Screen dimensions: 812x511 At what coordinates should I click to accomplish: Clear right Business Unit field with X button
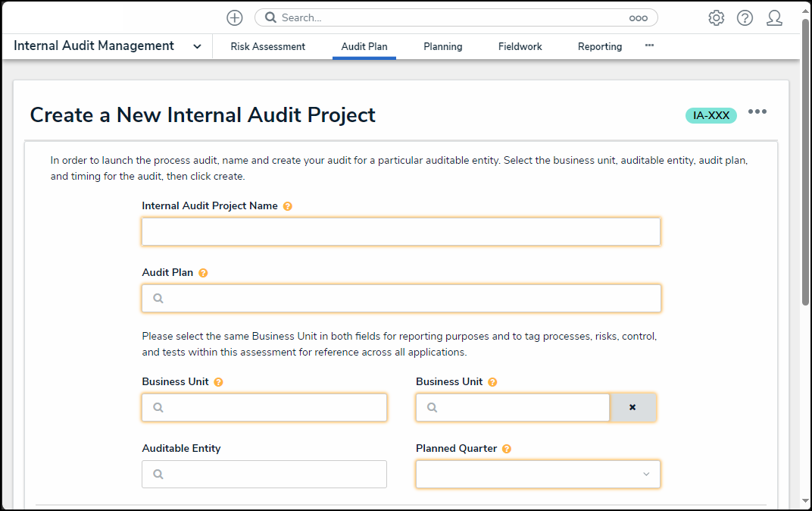(632, 407)
